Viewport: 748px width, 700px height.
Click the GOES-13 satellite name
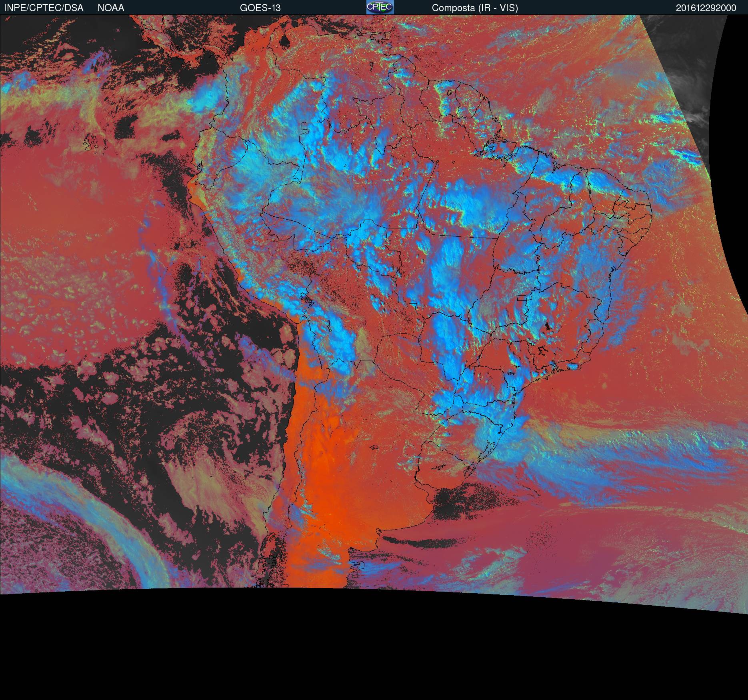pos(260,8)
